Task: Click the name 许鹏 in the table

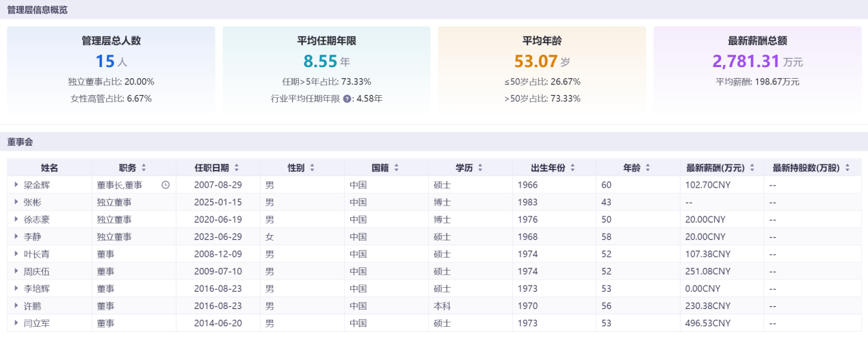Action: click(32, 306)
